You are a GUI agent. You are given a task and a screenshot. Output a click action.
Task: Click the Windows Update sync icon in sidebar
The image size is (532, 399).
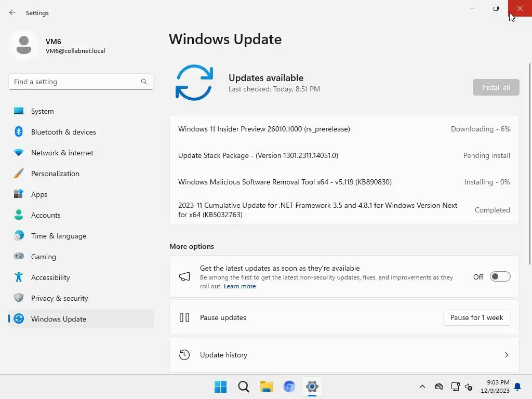pos(19,318)
